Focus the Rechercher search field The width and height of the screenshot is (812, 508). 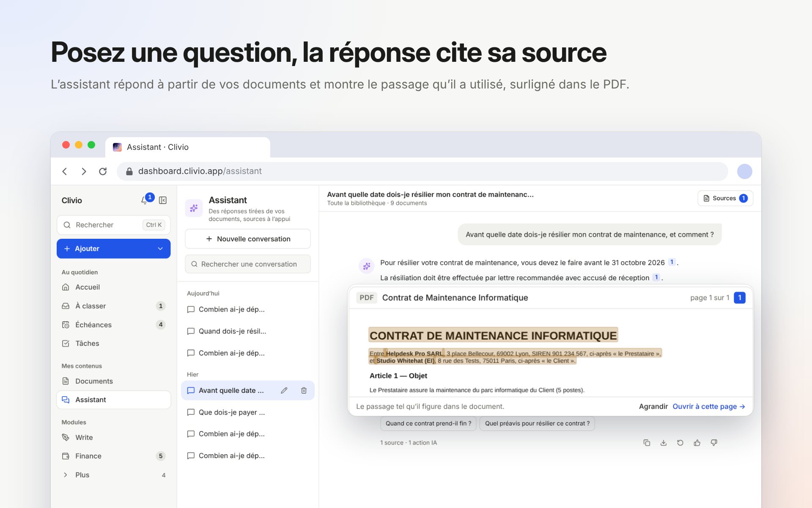click(x=113, y=225)
